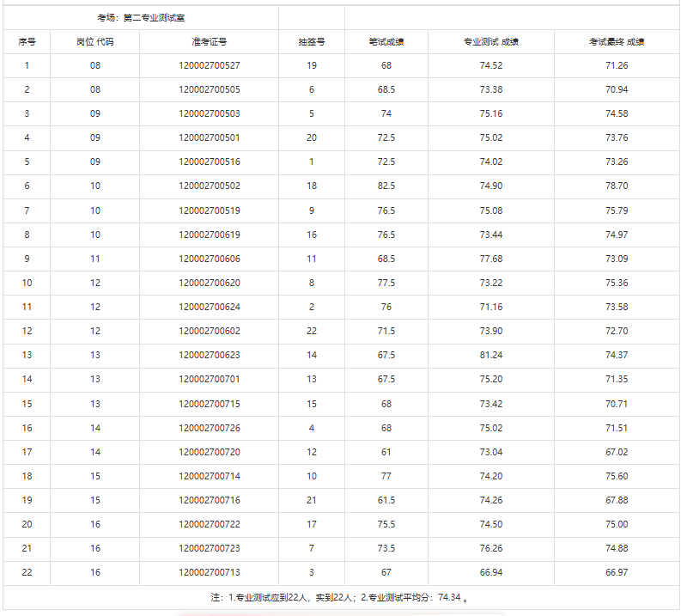The image size is (681, 616).
Task: Click the final score 67.02
Action: point(617,452)
